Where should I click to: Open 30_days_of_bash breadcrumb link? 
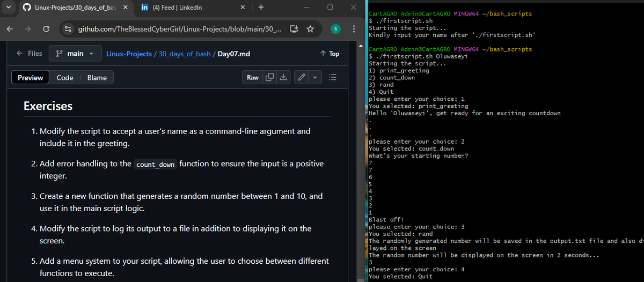[x=186, y=54]
